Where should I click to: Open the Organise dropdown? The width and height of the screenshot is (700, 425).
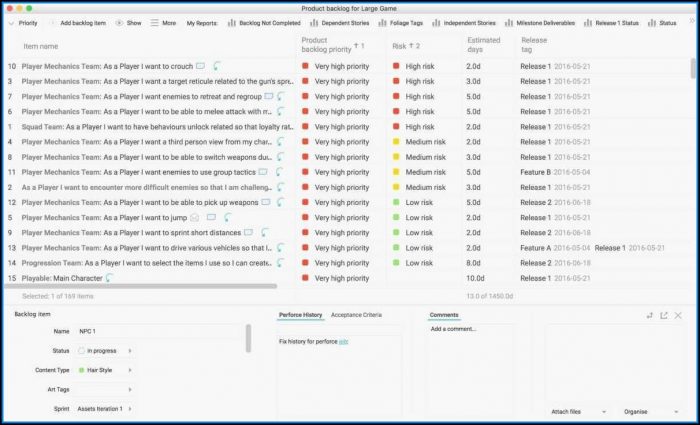coord(651,412)
